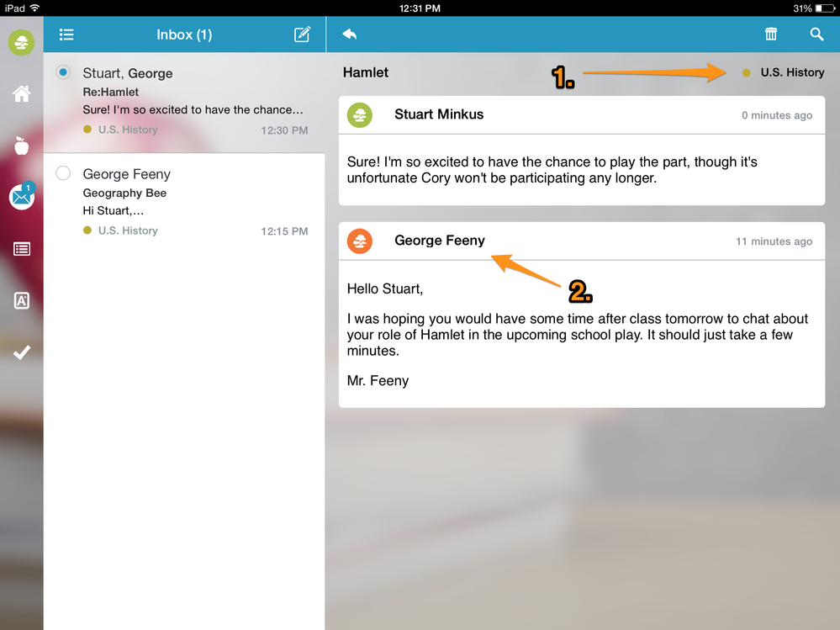Delete the conversation with trash icon
The height and width of the screenshot is (630, 840).
click(x=771, y=34)
